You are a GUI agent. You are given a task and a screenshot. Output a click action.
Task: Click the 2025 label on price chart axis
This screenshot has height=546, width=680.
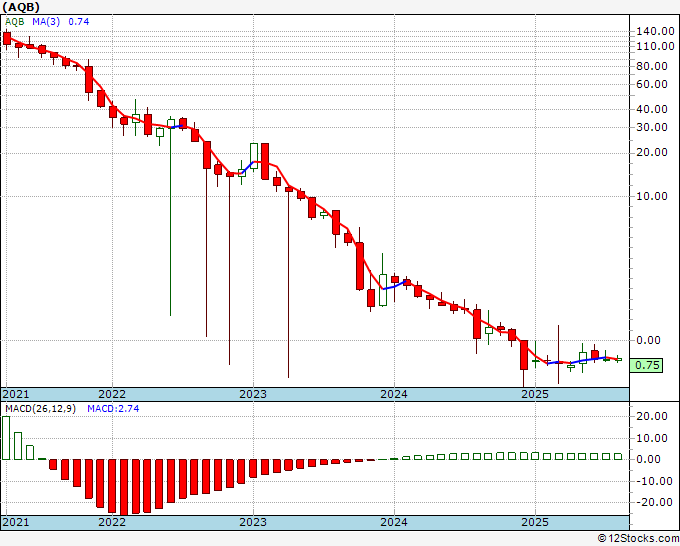click(535, 394)
